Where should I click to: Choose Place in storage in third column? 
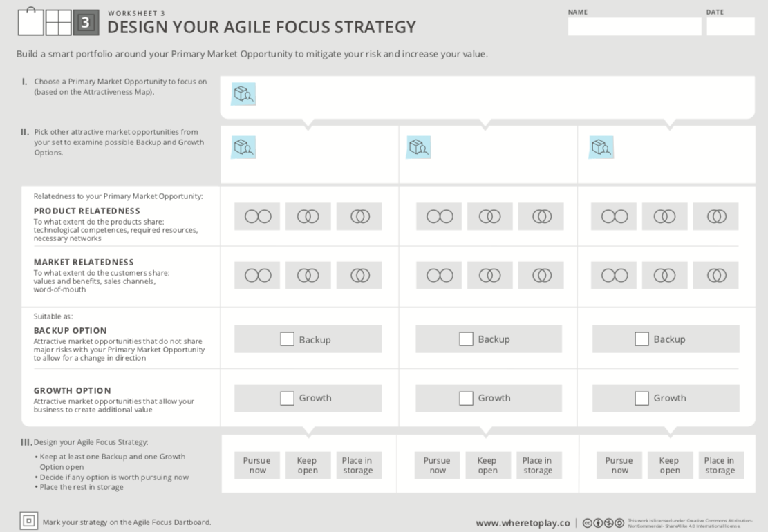click(x=721, y=465)
